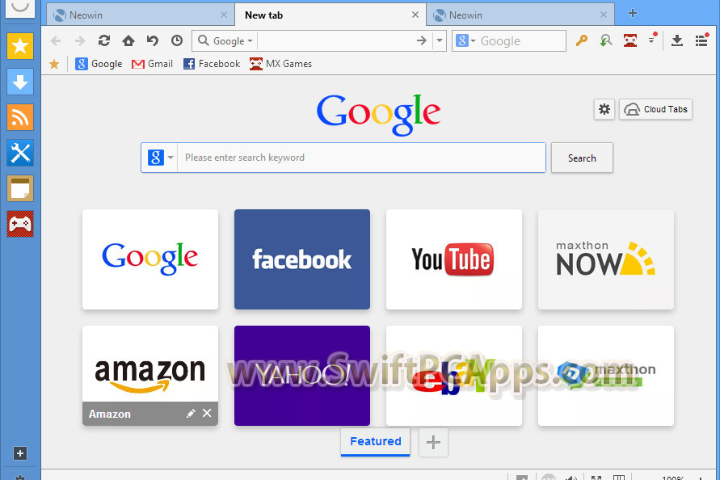Open the refresh-with-person toolbar icon
This screenshot has width=720, height=480.
point(606,41)
